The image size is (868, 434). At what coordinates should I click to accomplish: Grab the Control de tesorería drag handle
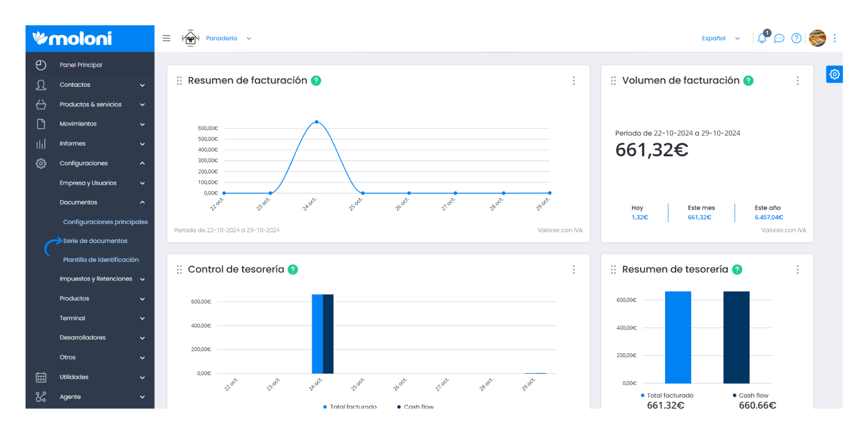179,269
